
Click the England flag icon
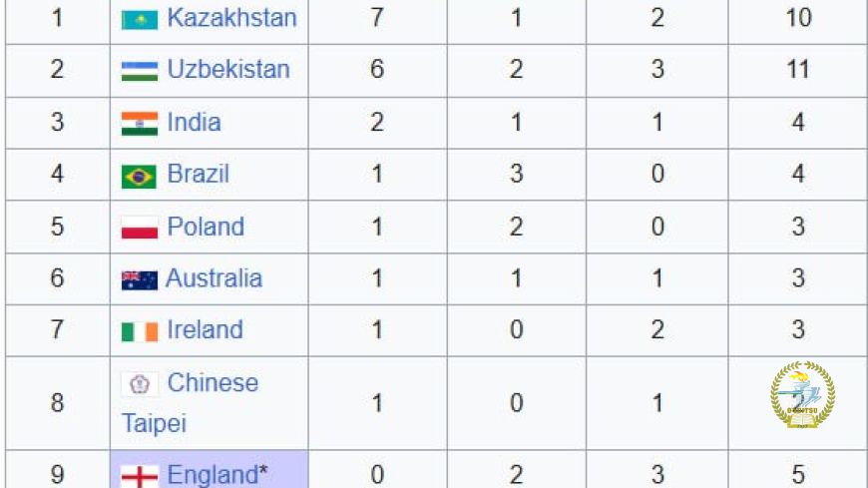[140, 476]
